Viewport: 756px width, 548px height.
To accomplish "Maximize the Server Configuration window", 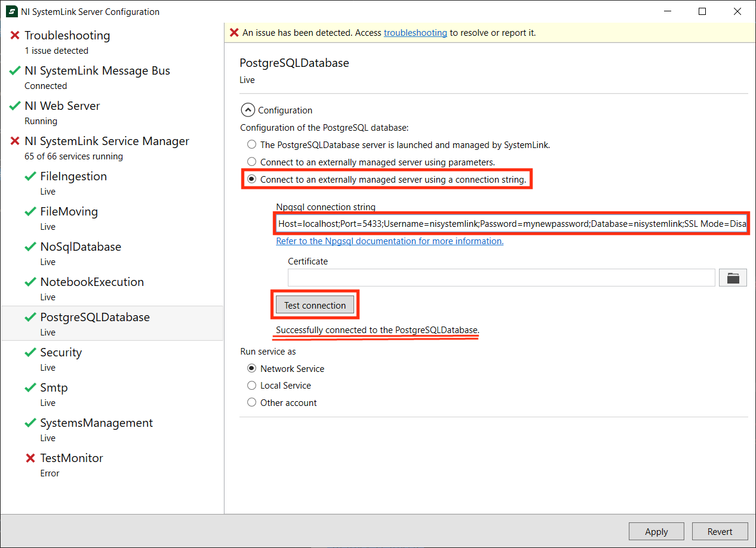I will (x=702, y=11).
